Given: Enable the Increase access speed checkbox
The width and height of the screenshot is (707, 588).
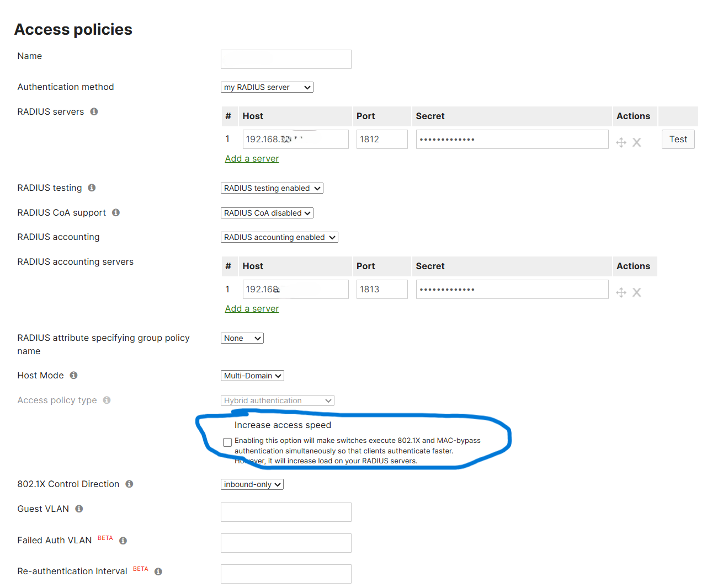Looking at the screenshot, I should pos(227,442).
